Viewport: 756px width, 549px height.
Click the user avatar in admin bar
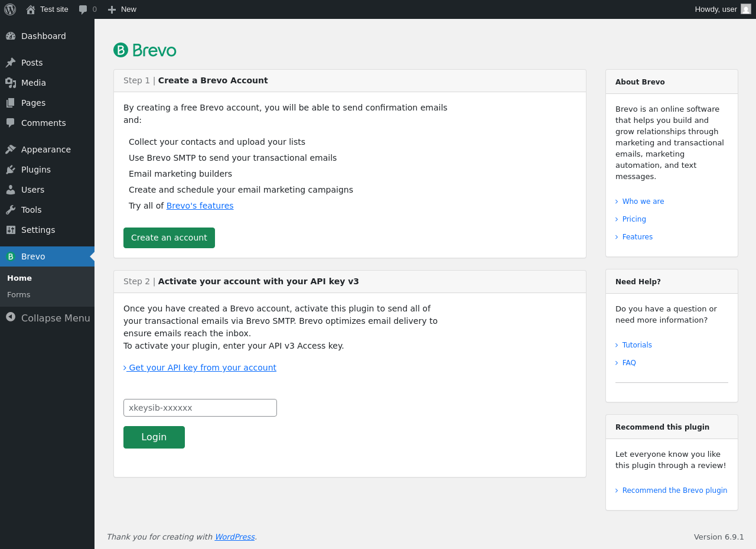(746, 9)
